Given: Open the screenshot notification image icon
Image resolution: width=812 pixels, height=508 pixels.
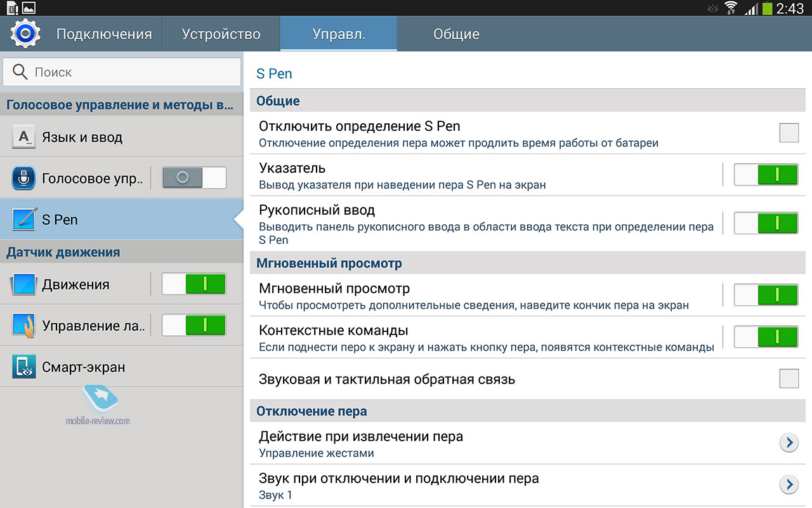Looking at the screenshot, I should coord(29,8).
